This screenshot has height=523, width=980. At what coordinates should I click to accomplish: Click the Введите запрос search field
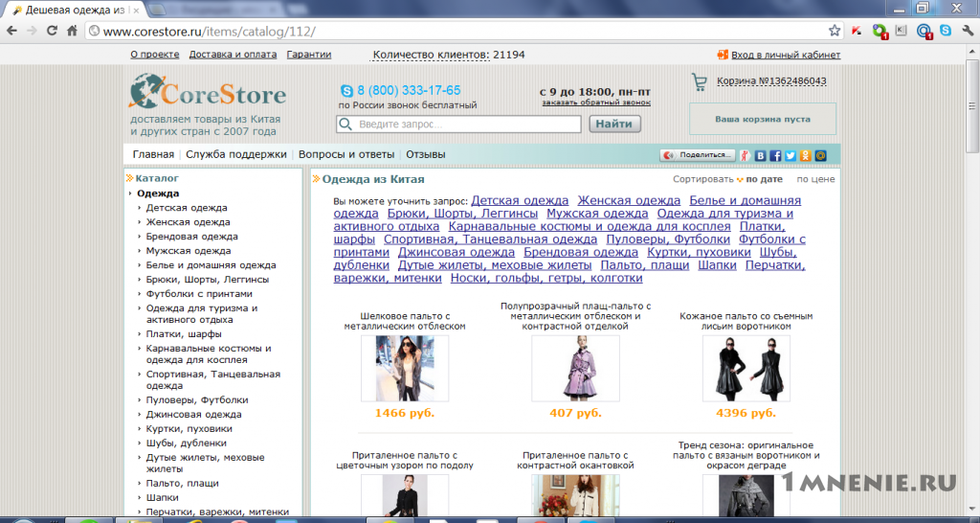pos(458,124)
